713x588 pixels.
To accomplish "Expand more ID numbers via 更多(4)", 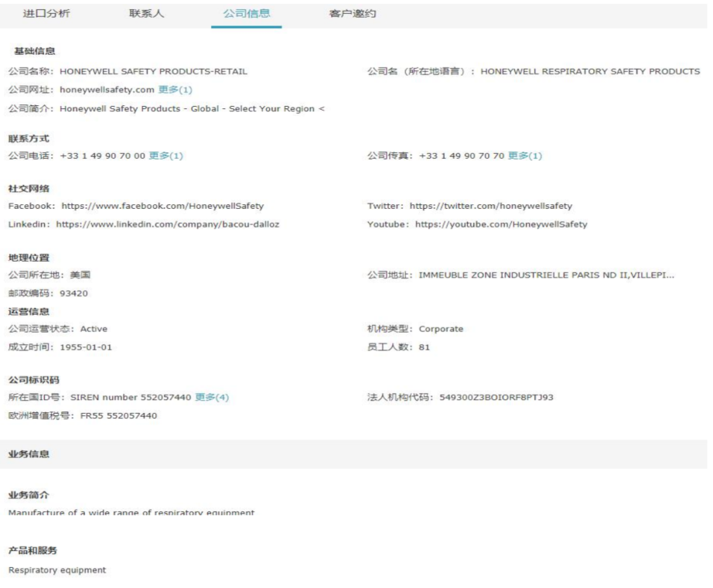I will click(x=212, y=398).
